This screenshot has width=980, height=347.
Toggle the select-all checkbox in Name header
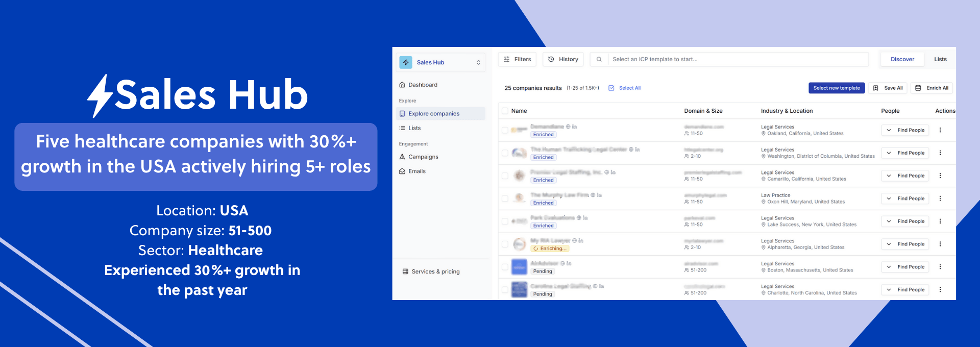505,111
